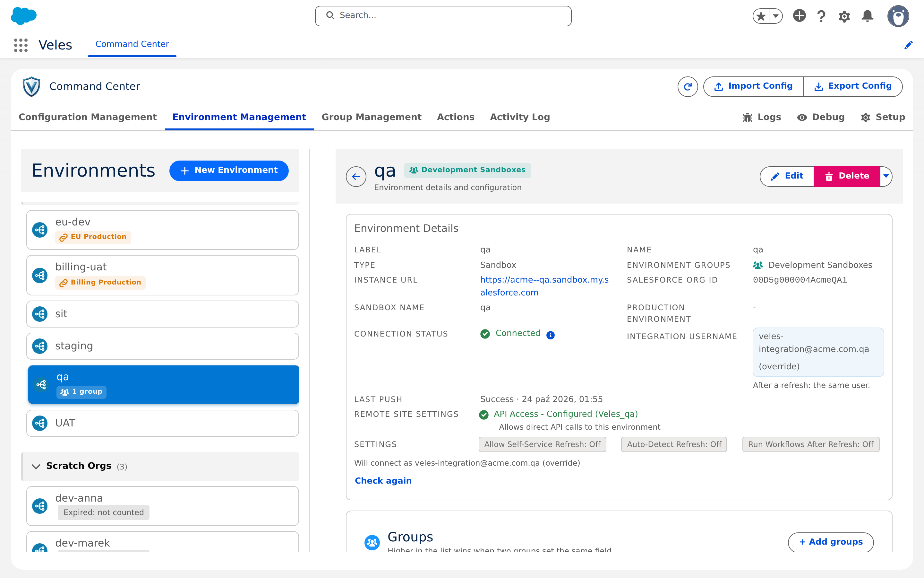Click the Command Center refresh icon button
Image resolution: width=924 pixels, height=578 pixels.
[688, 87]
